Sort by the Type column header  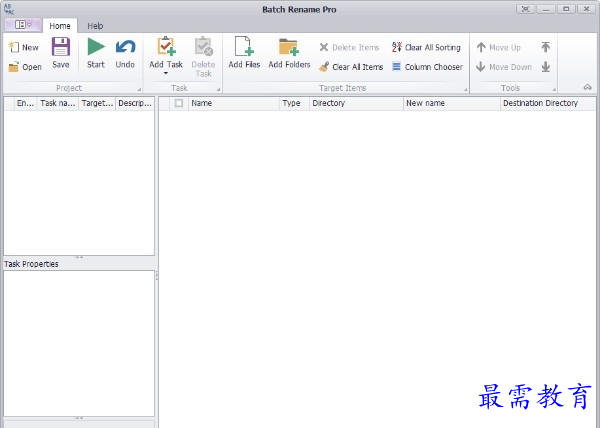click(294, 103)
